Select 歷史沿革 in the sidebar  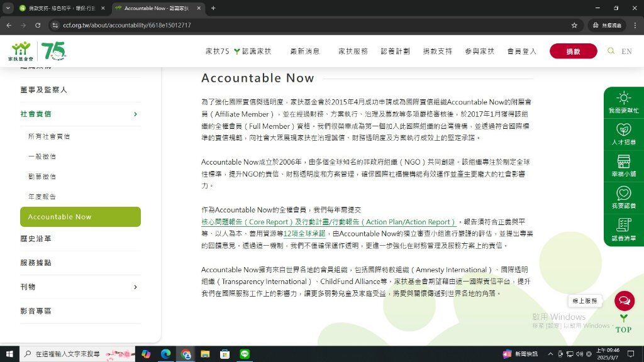click(x=36, y=238)
